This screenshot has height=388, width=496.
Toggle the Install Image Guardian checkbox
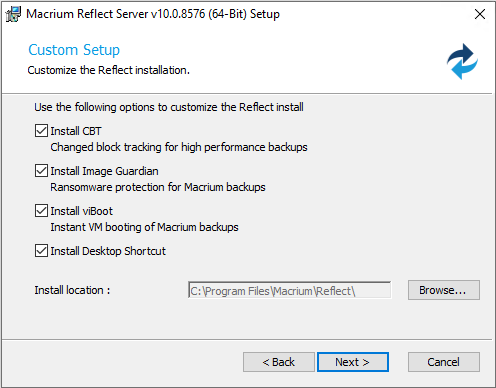point(41,171)
